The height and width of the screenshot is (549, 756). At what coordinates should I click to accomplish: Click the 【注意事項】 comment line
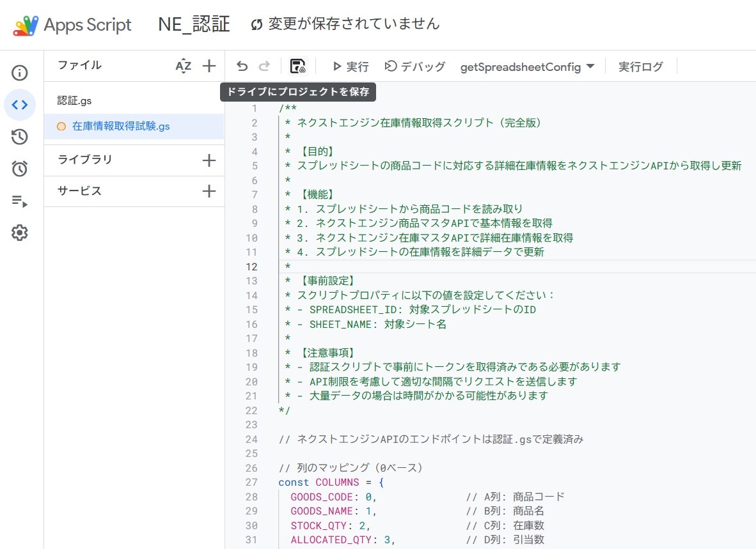coord(320,353)
